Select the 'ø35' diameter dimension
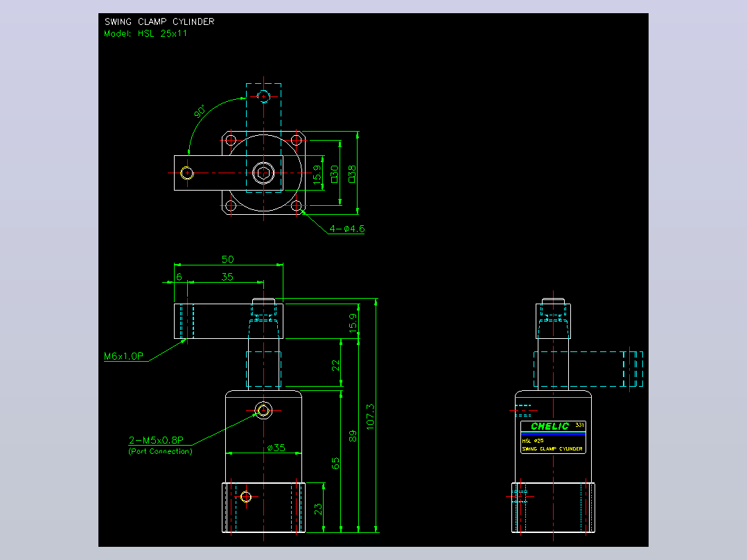Screen dimensions: 747x560 [276, 448]
